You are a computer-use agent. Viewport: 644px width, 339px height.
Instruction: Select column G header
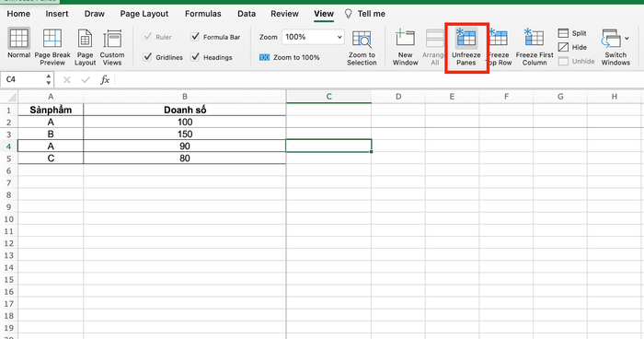(560, 97)
